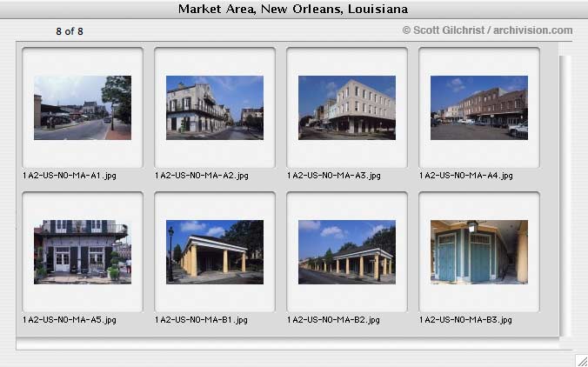This screenshot has height=367, width=588.
Task: Open thumbnail of 1A2-US-NO-MA-A1 street view
Action: (83, 108)
